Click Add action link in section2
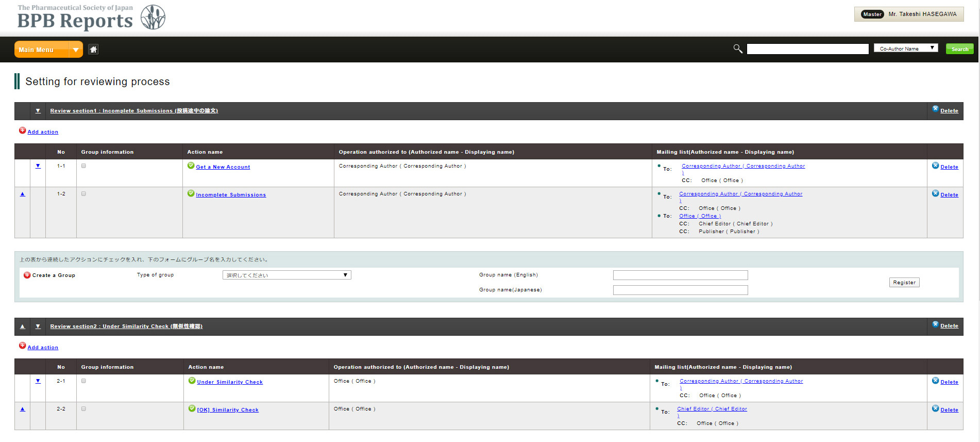 tap(43, 348)
